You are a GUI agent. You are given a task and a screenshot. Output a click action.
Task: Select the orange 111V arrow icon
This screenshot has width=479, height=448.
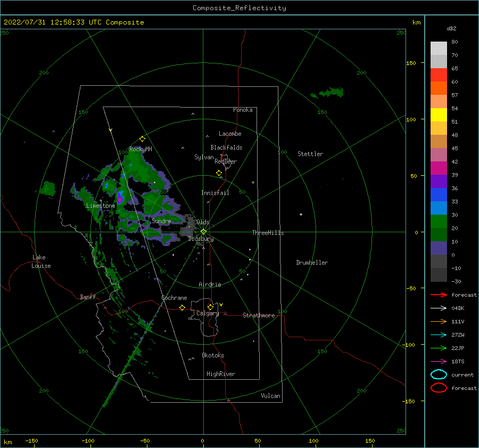(x=439, y=321)
